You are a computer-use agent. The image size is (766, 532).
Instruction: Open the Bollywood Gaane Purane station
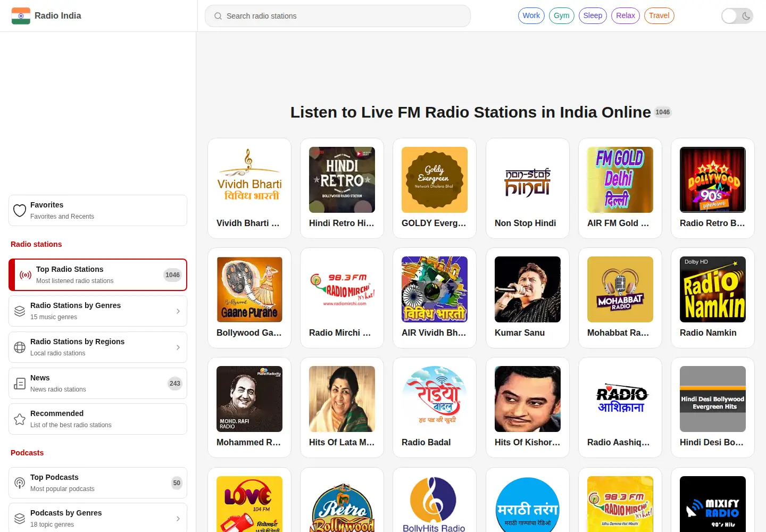(249, 298)
